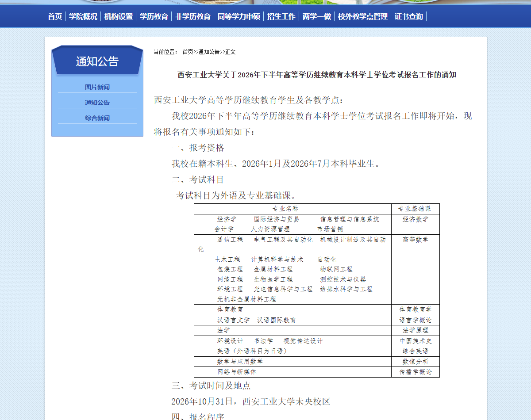Click the 市场营销 major text
Image resolution: width=531 pixels, height=420 pixels.
click(330, 229)
